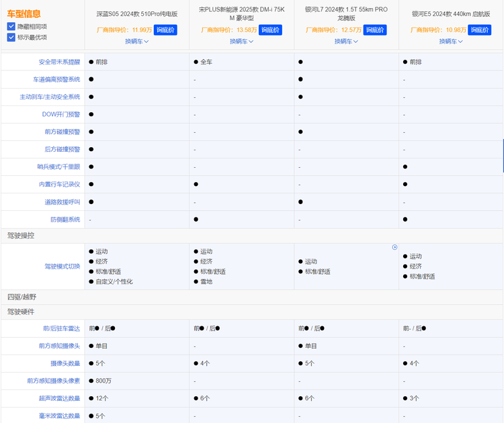Screen dimensions: 504x423
Task: Click 询底价 button for 宋PLUS新能源
Action: [270, 30]
